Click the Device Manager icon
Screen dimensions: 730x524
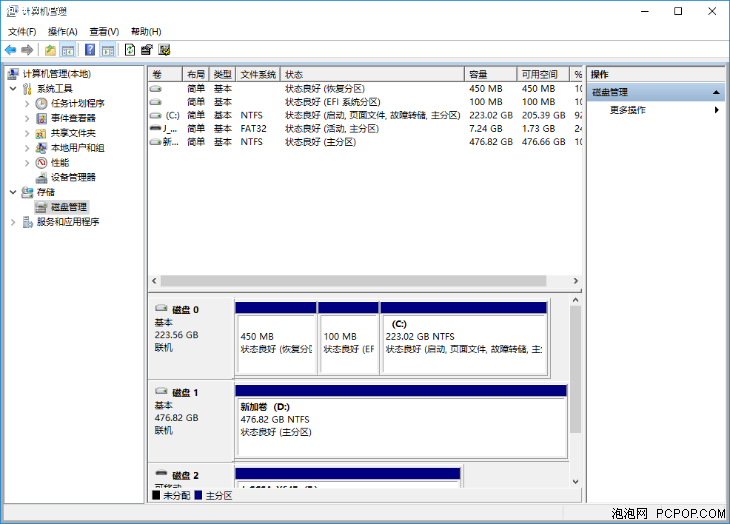click(x=41, y=177)
